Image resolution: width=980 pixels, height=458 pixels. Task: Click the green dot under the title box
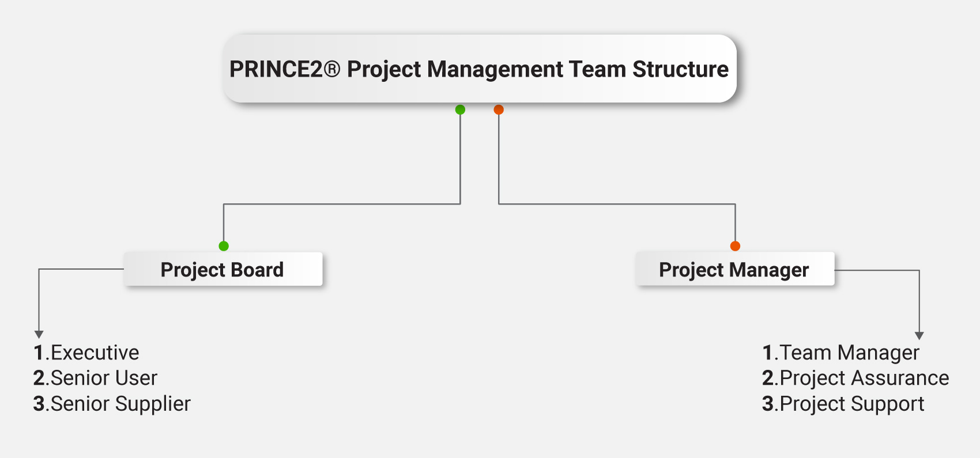(460, 109)
